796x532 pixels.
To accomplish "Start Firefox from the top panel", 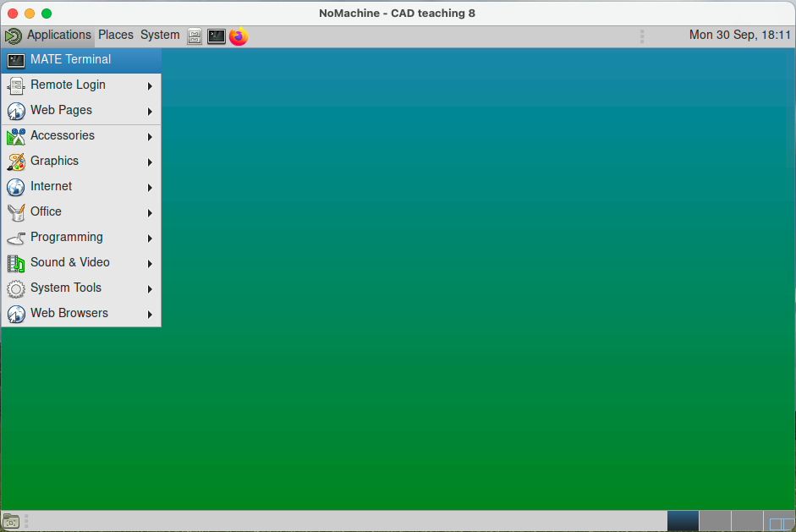I will 238,36.
